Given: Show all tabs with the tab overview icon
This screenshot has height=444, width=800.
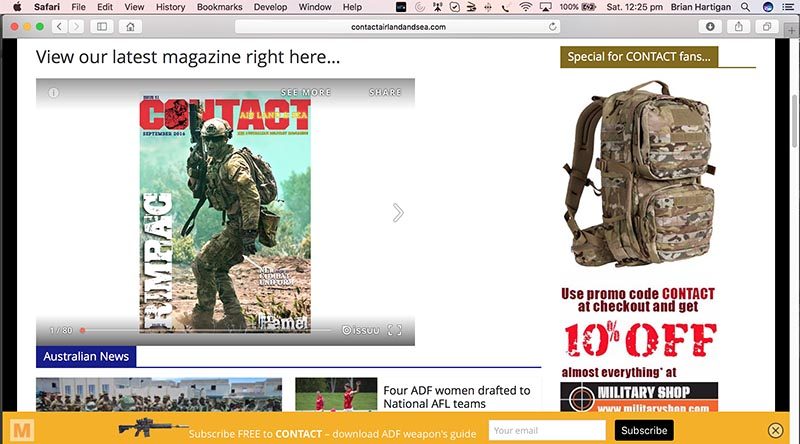Looking at the screenshot, I should pos(767,27).
